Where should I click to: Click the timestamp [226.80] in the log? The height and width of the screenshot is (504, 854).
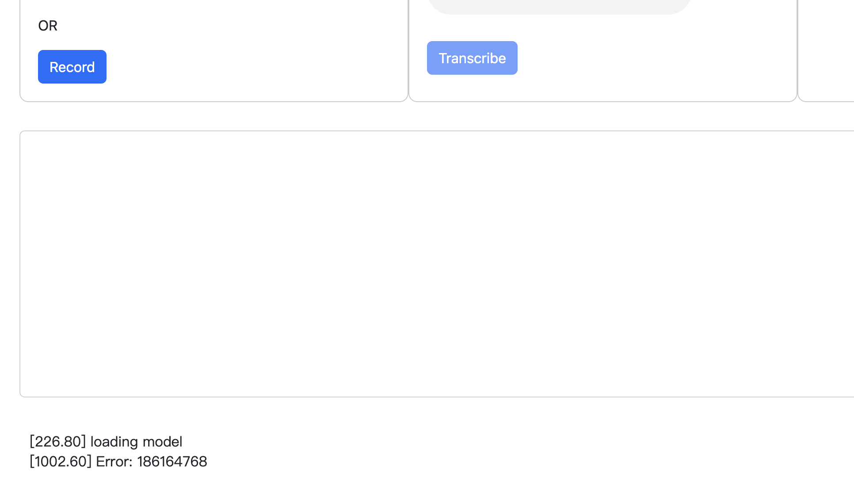[57, 441]
